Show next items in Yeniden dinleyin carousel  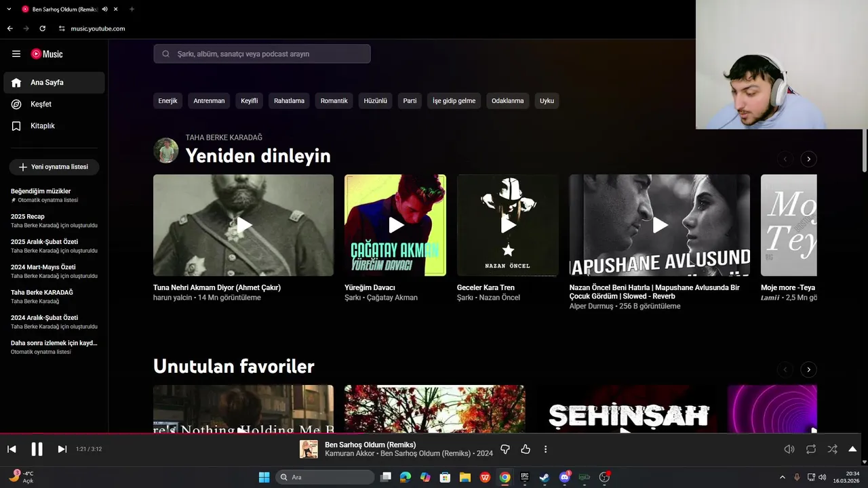click(808, 159)
